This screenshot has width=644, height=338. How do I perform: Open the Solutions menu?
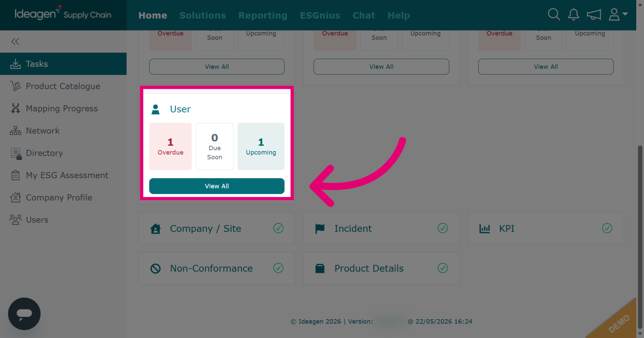click(203, 15)
